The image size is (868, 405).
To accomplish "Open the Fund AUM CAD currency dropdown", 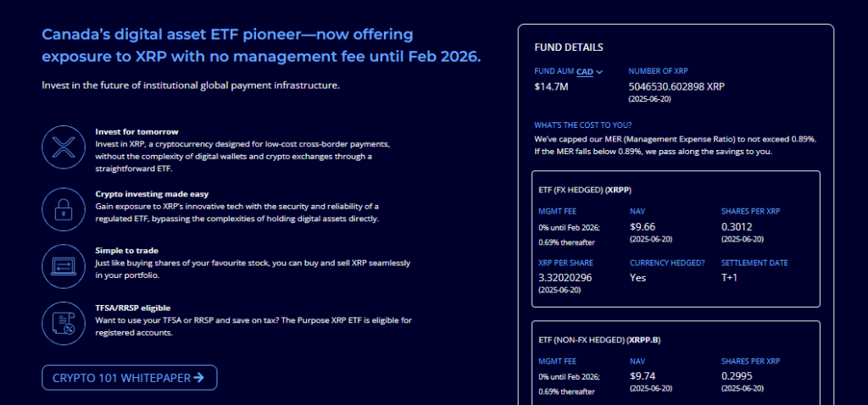I will coord(590,71).
